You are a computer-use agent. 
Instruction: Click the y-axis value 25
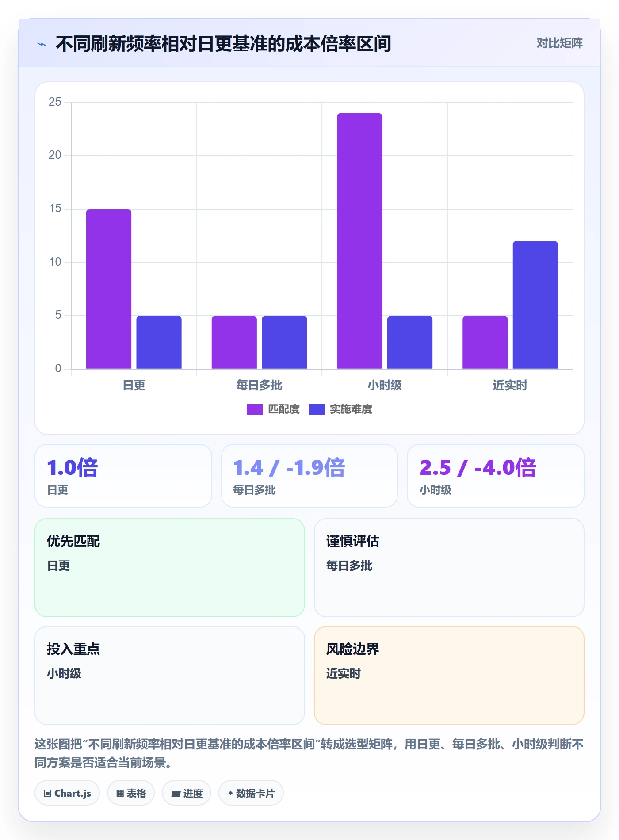(x=55, y=102)
